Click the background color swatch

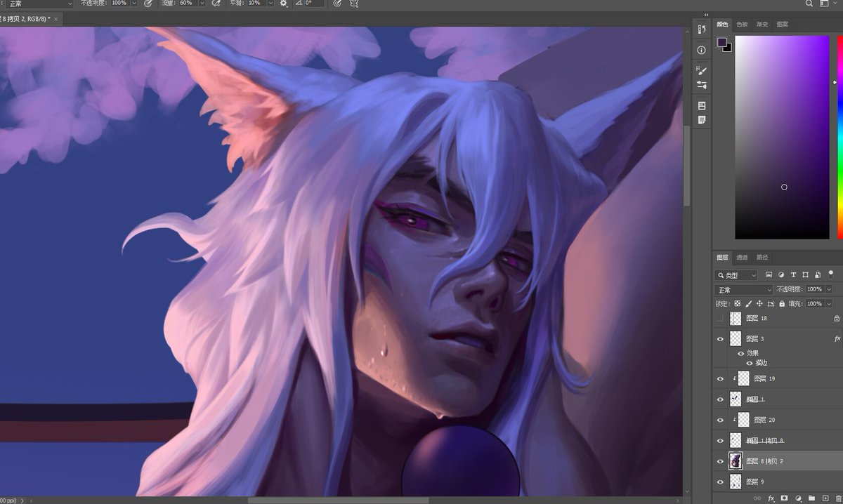728,48
